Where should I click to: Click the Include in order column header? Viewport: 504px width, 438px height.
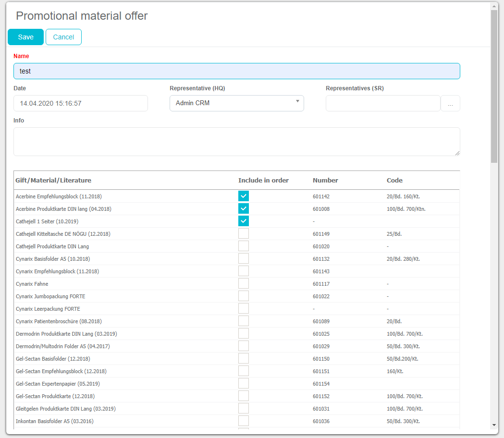point(263,181)
